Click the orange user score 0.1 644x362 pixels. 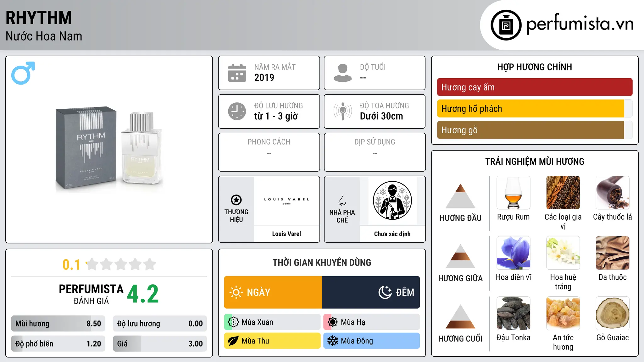tap(71, 265)
